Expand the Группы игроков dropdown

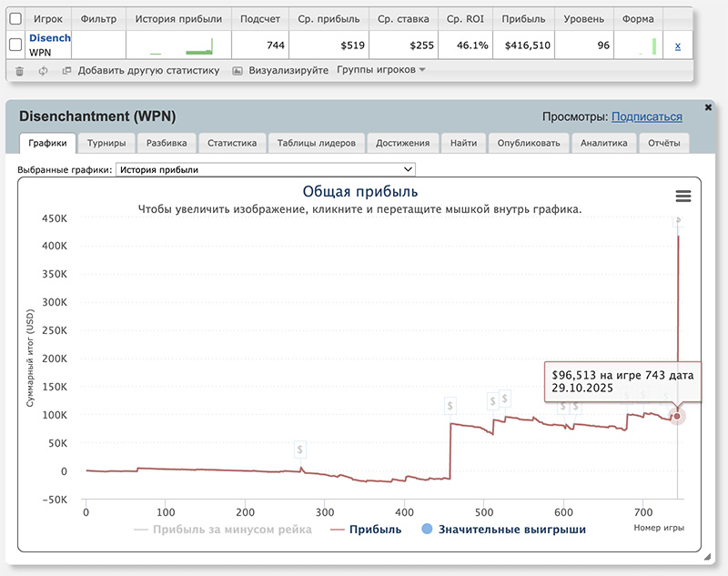pos(380,70)
